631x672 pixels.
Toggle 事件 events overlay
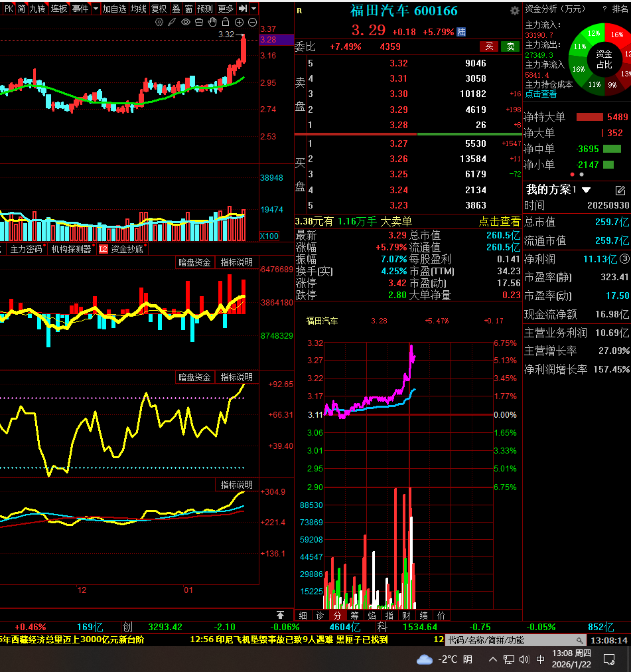[80, 9]
